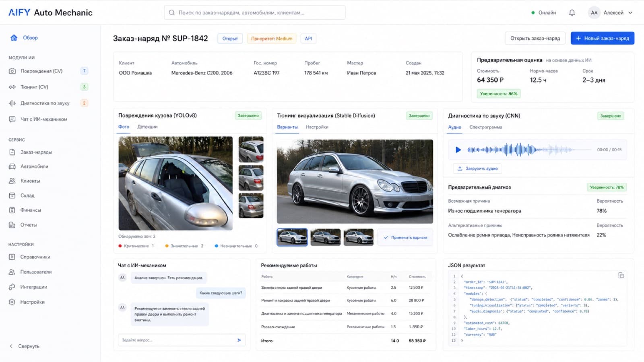The width and height of the screenshot is (644, 362).
Task: Create a Новый заказ-наряд
Action: click(603, 38)
